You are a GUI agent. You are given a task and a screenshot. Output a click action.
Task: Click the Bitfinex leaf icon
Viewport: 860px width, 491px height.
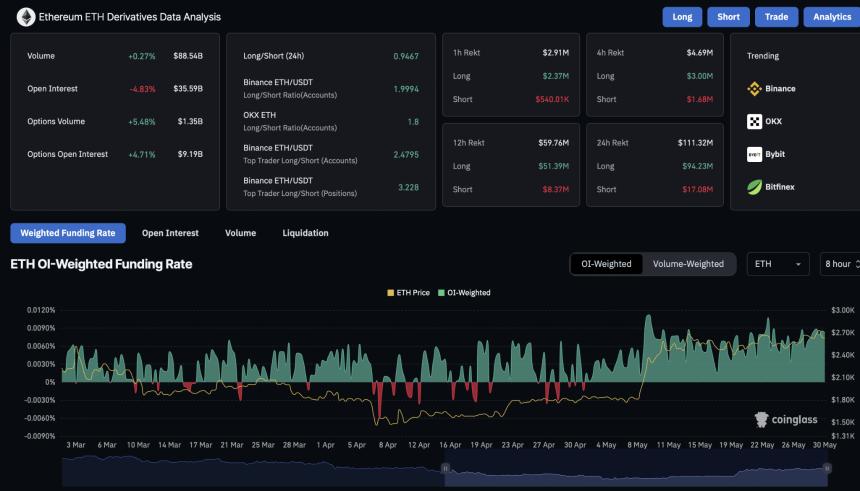[755, 187]
